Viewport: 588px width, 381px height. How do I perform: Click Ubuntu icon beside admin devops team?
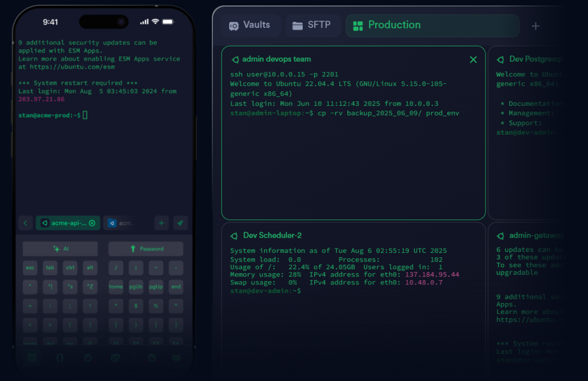pos(236,59)
